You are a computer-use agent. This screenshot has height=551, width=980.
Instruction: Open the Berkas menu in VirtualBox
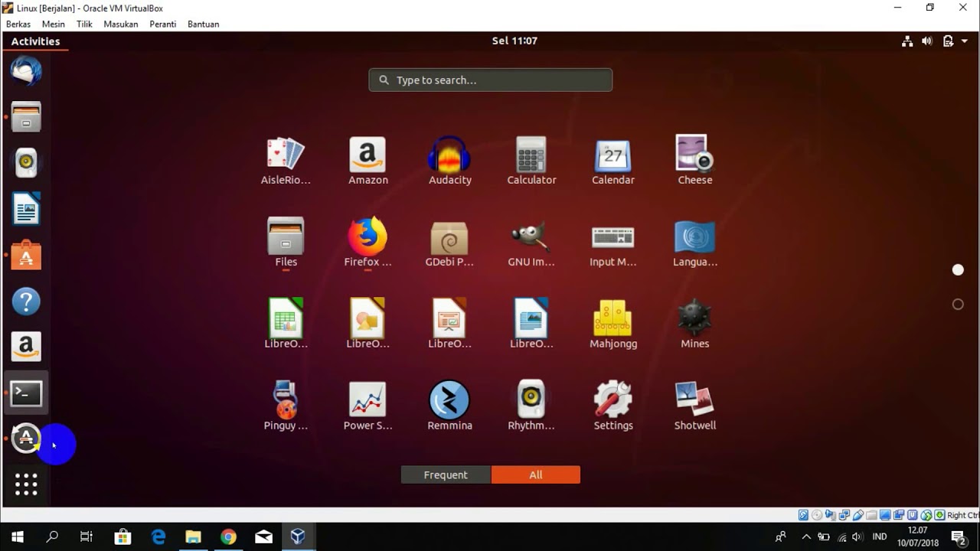[x=18, y=24]
